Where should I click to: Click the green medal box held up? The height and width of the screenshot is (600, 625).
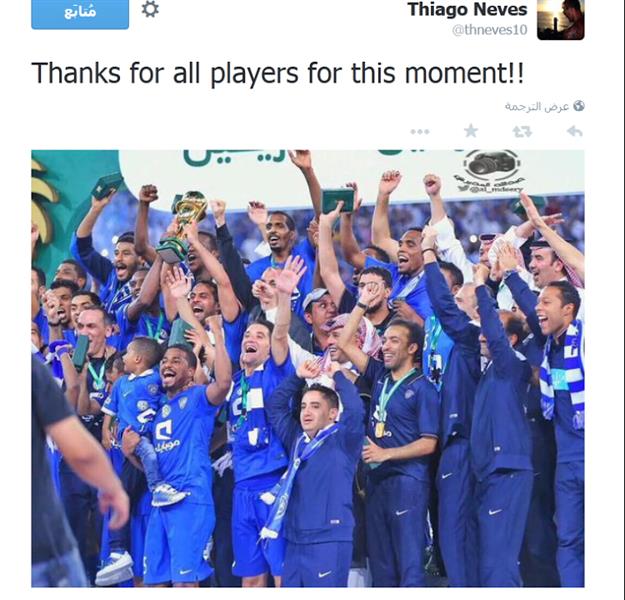338,200
